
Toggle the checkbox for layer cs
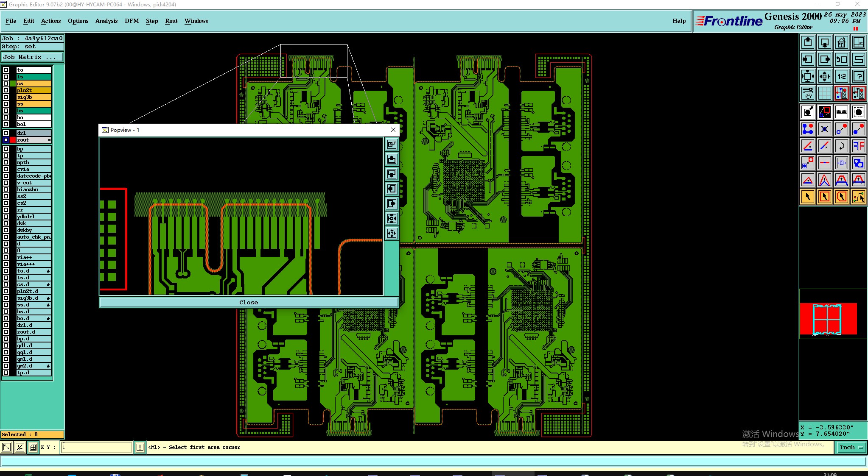tap(6, 84)
